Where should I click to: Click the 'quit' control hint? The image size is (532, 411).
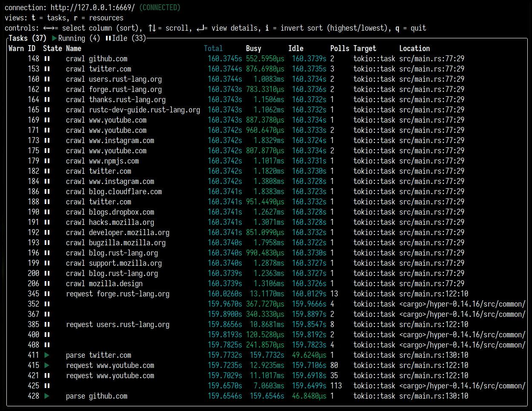coord(418,28)
